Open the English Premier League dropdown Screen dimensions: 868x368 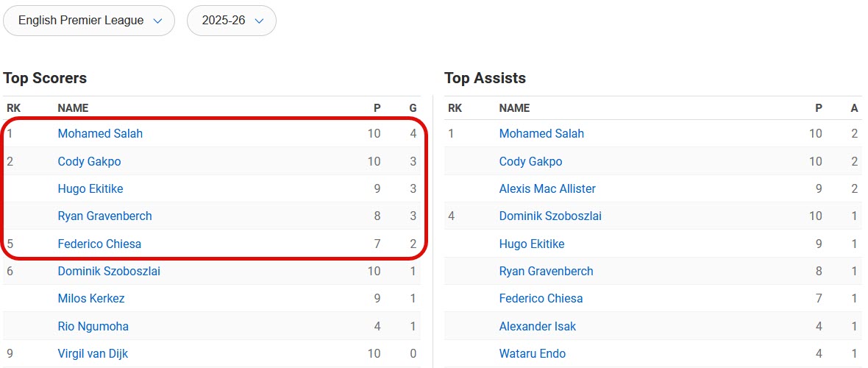coord(89,21)
